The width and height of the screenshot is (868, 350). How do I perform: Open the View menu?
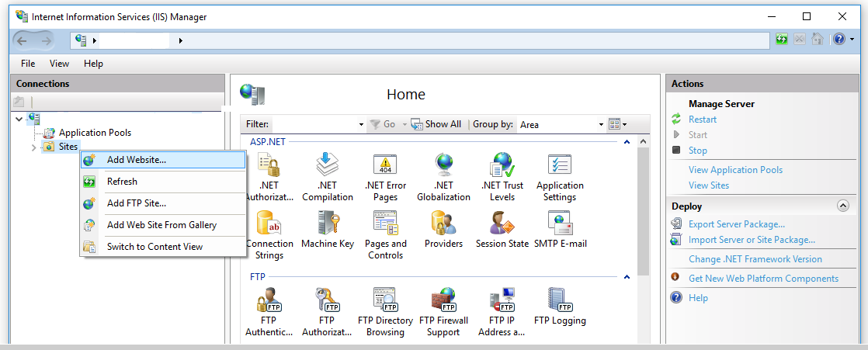tap(59, 64)
